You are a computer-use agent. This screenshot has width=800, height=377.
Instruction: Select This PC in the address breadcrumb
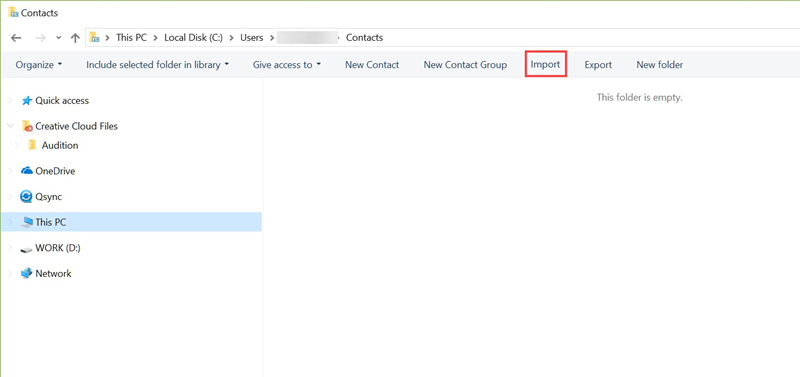[x=132, y=37]
